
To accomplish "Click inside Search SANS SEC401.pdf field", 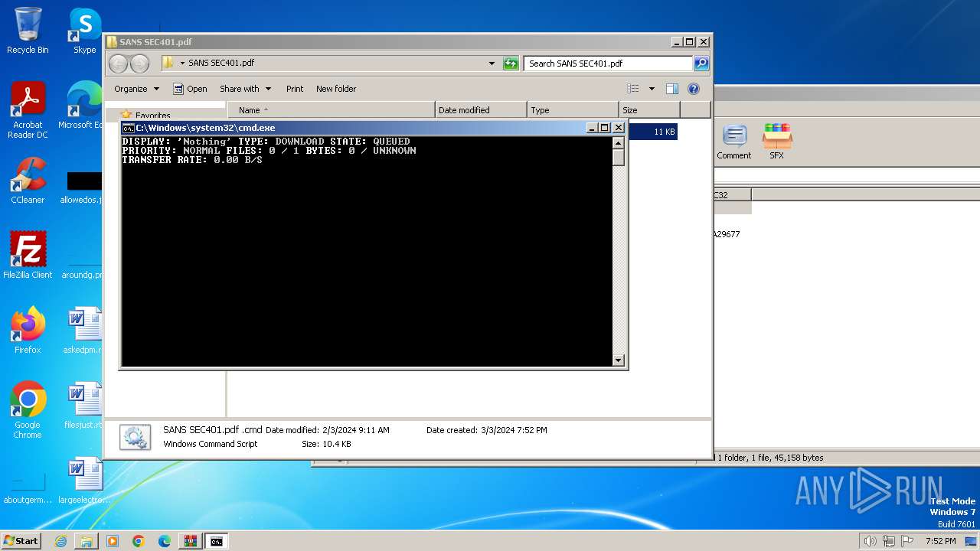I will point(609,64).
